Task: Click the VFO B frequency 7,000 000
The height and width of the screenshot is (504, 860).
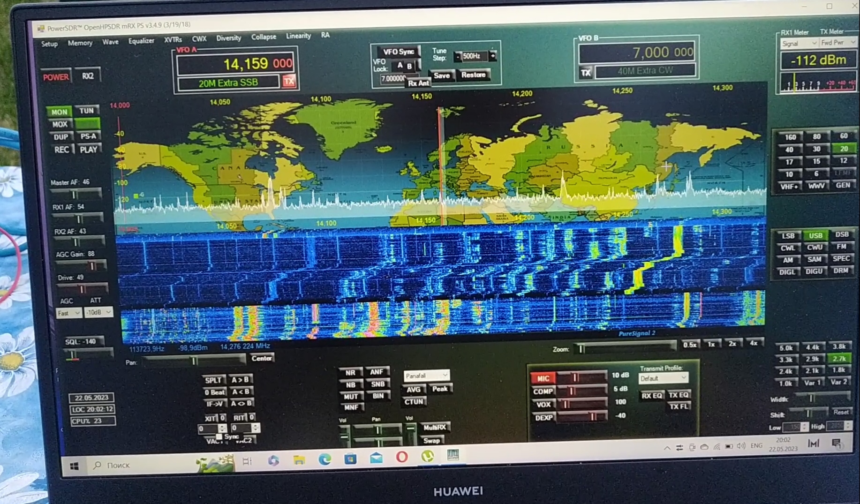Action: 636,52
